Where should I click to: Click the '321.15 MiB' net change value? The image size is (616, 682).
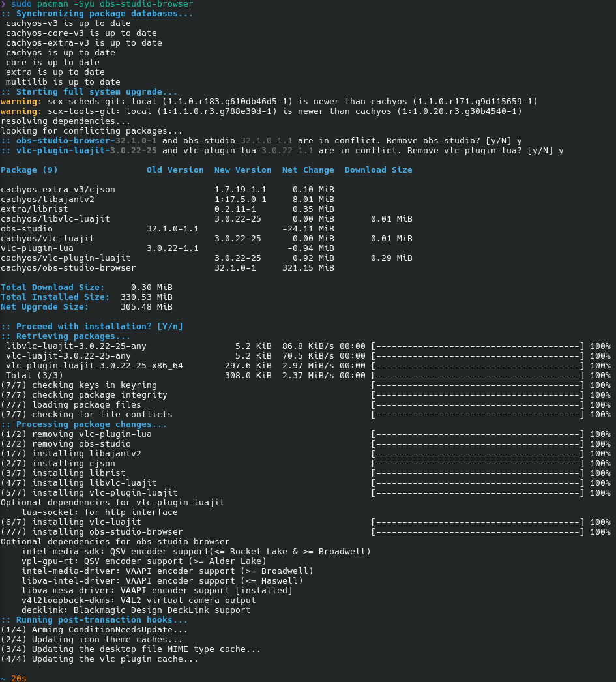point(308,268)
